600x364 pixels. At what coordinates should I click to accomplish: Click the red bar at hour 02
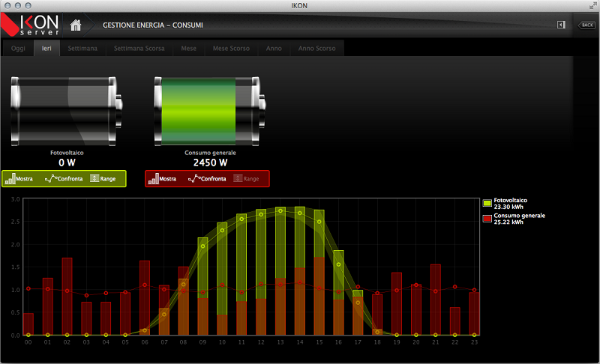tap(67, 297)
